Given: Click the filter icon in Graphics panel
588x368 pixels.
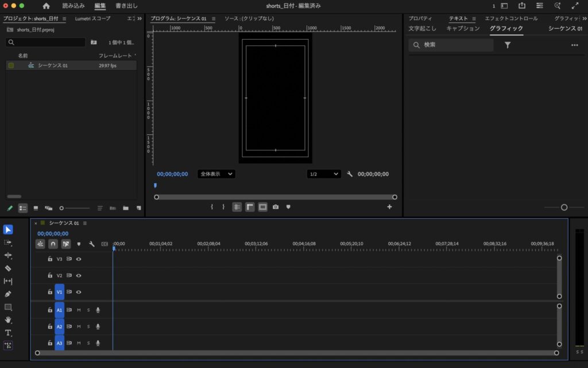Looking at the screenshot, I should [x=508, y=45].
